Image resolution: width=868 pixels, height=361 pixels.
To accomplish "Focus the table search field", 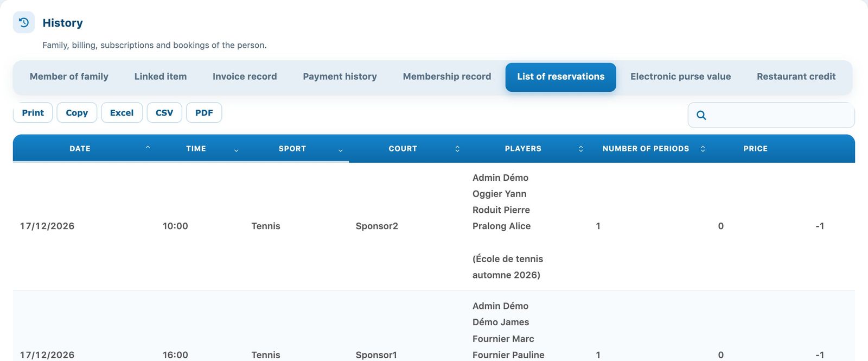I will pos(771,115).
